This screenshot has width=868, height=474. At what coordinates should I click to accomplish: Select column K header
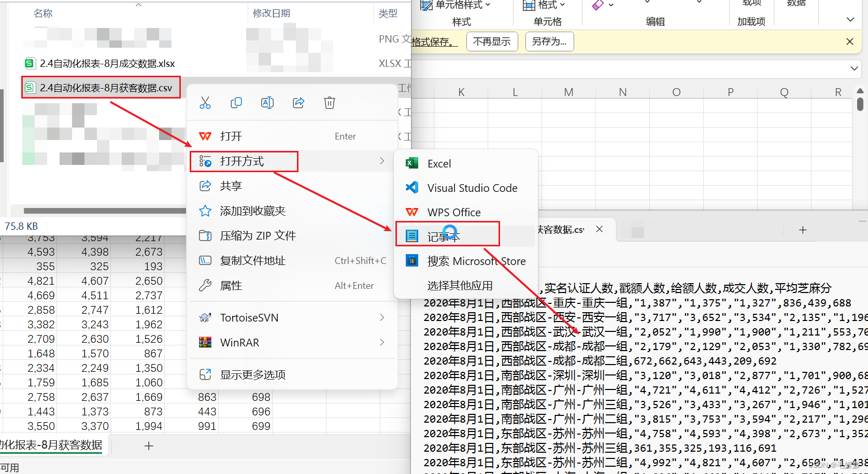(461, 92)
